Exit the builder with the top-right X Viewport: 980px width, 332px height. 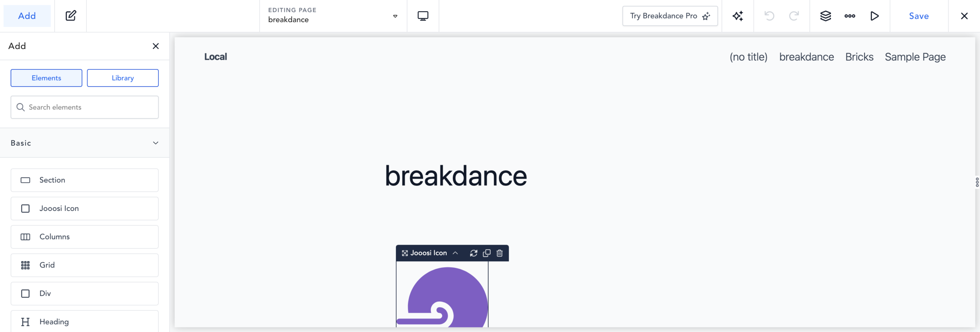[964, 16]
